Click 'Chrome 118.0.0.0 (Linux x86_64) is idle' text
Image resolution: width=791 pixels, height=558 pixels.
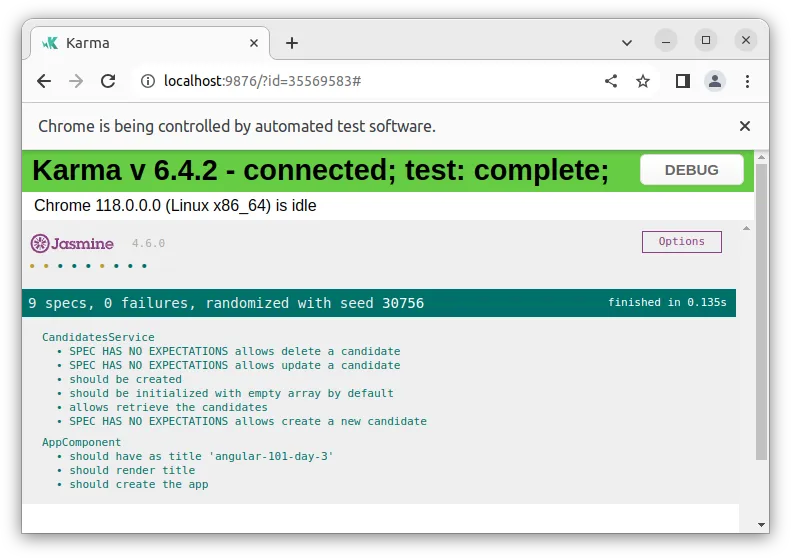point(175,206)
